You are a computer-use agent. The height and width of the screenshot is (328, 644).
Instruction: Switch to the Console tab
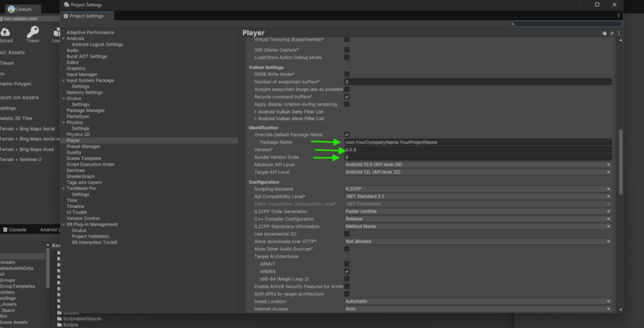[x=17, y=230]
